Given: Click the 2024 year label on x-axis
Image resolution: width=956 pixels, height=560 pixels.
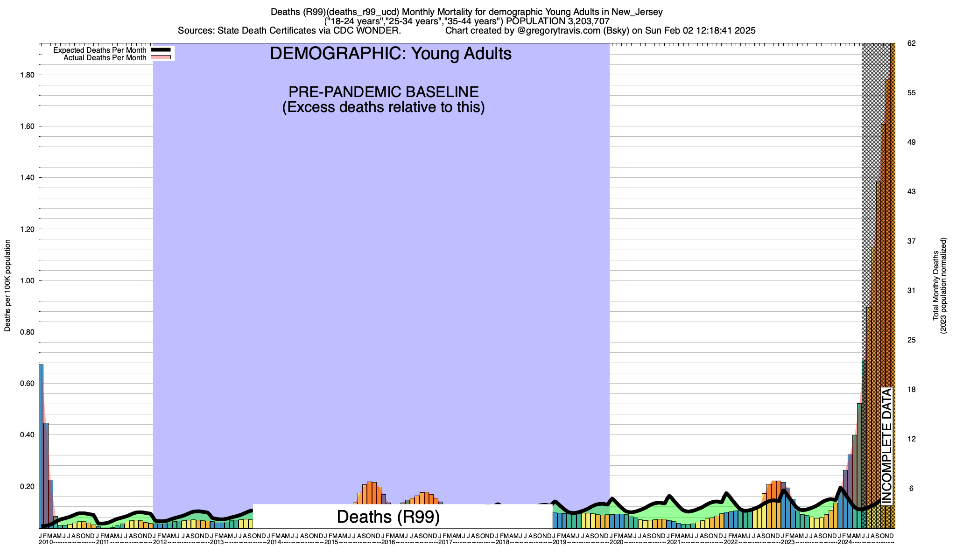Looking at the screenshot, I should click(x=844, y=542).
